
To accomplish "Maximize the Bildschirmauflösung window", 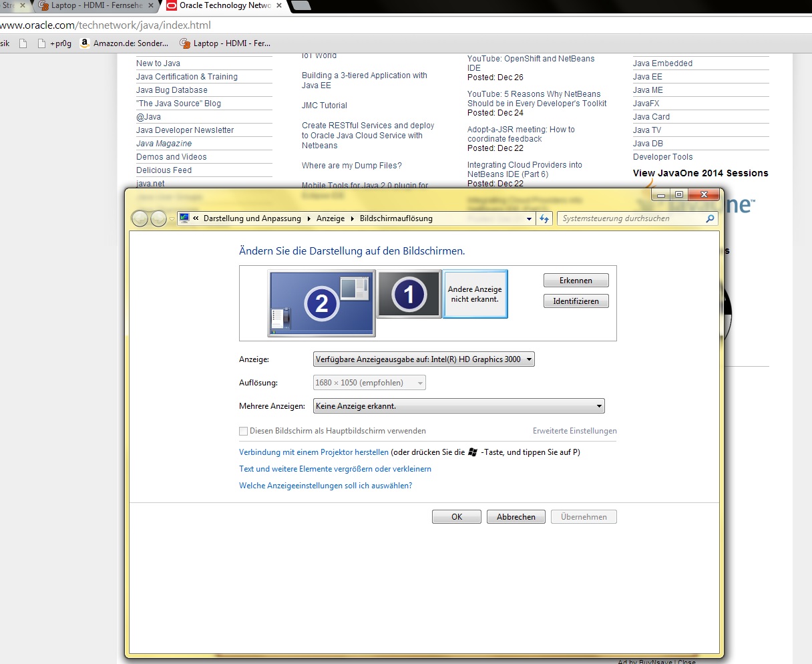I will pyautogui.click(x=679, y=194).
